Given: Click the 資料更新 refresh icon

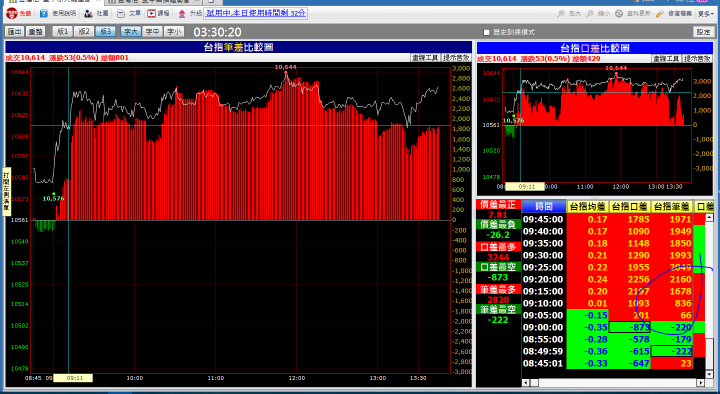Looking at the screenshot, I should [619, 14].
